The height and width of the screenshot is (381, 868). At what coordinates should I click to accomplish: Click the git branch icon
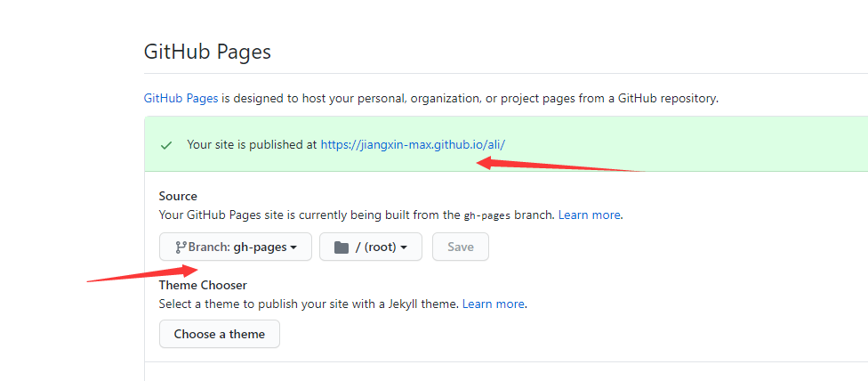pyautogui.click(x=181, y=247)
